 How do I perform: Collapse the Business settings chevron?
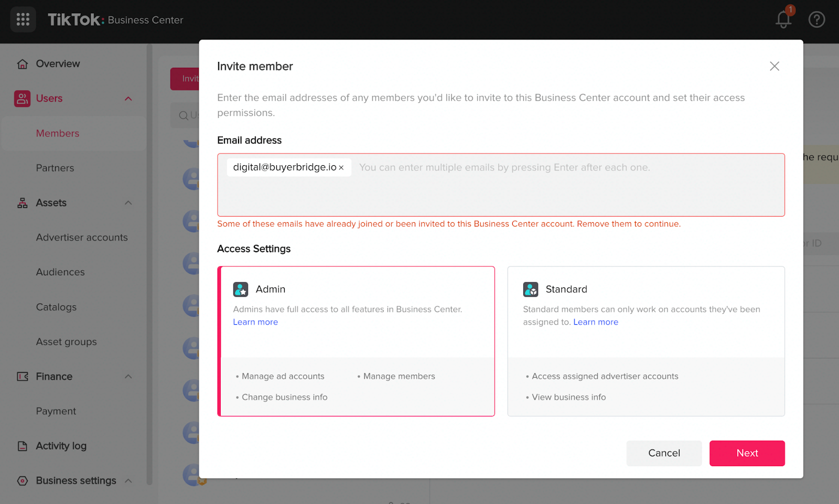pos(128,481)
